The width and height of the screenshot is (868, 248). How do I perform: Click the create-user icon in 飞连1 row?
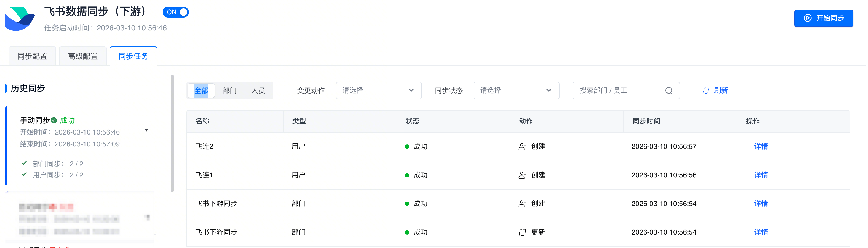tap(522, 175)
